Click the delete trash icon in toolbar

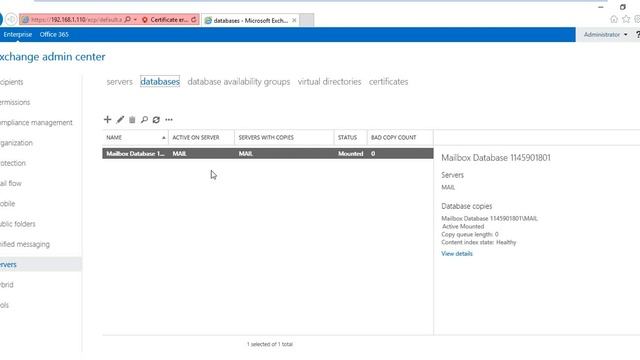pos(132,120)
